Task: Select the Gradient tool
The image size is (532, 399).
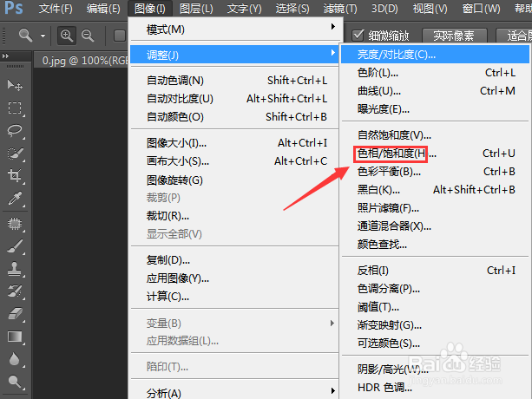Action: click(x=15, y=337)
